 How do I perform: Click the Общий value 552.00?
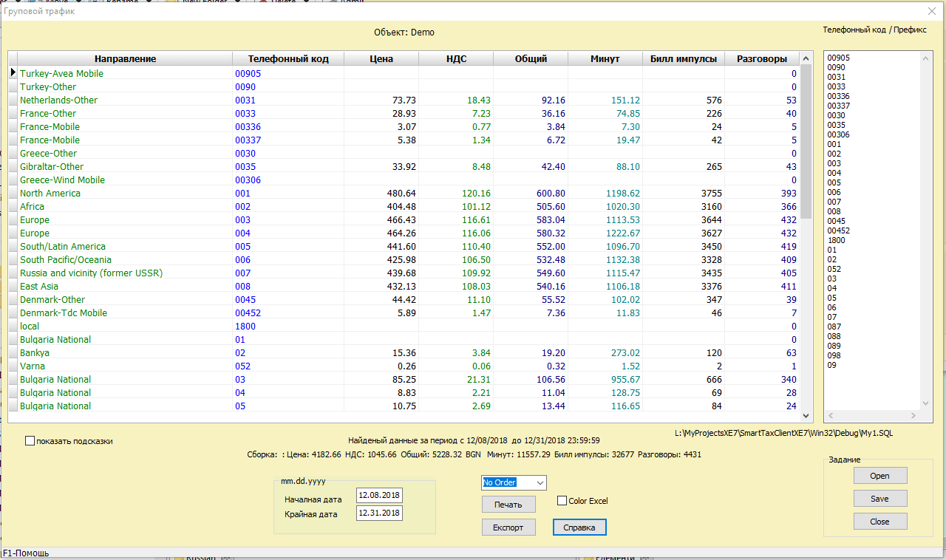click(x=531, y=246)
